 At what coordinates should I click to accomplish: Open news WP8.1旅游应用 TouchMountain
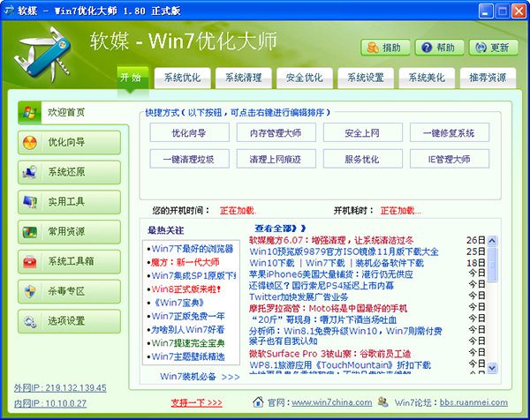tap(340, 365)
